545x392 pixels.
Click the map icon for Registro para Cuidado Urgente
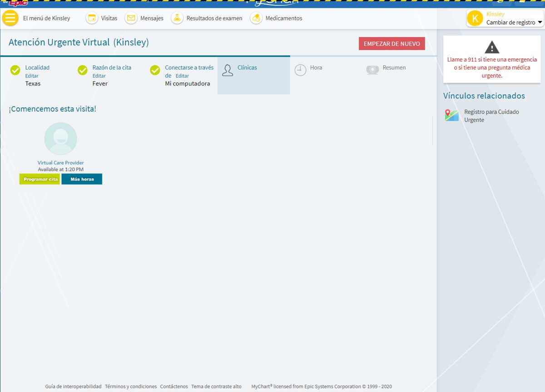(451, 115)
